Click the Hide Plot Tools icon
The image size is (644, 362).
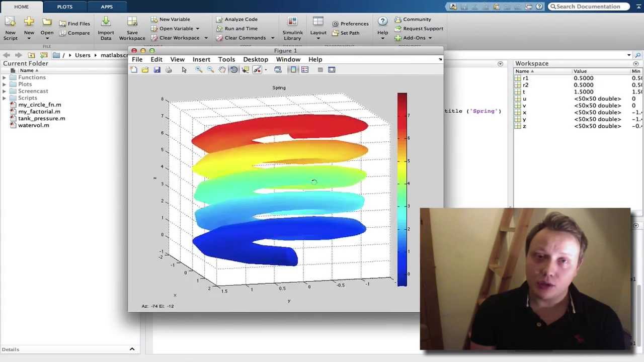pyautogui.click(x=320, y=69)
